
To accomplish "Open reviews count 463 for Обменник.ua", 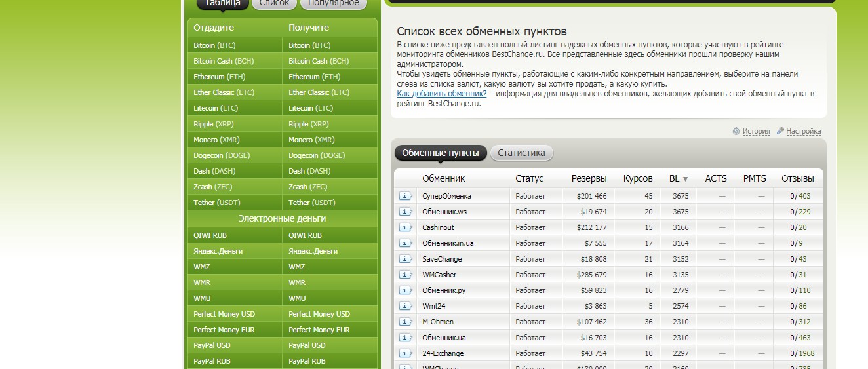I will click(x=804, y=338).
